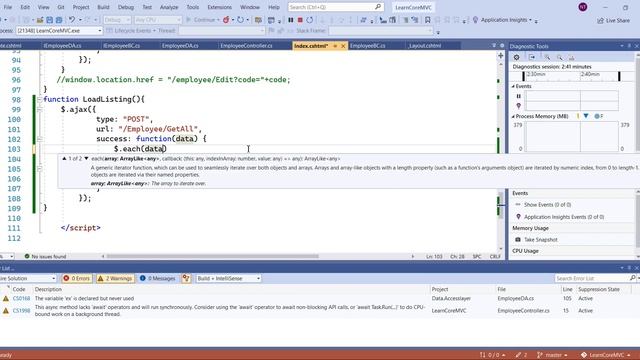This screenshot has height=360, width=640.
Task: Open the View menu
Action: pyautogui.click(x=43, y=7)
